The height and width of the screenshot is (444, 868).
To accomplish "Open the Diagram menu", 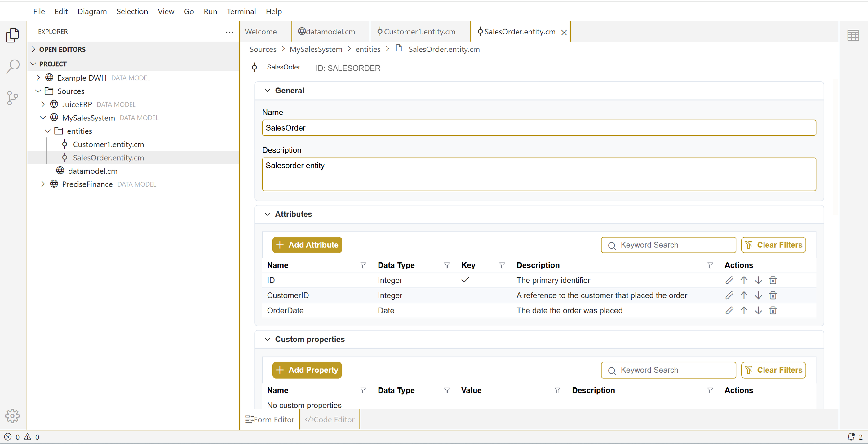I will pyautogui.click(x=92, y=11).
